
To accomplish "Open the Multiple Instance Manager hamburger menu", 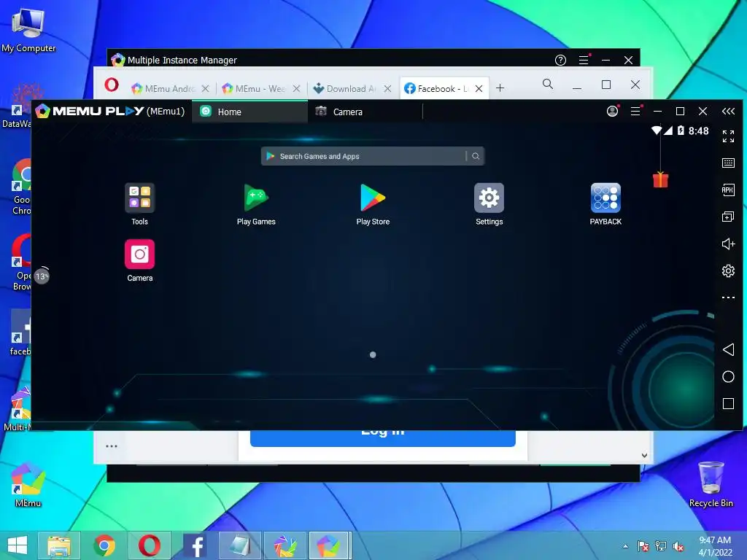I will click(584, 60).
